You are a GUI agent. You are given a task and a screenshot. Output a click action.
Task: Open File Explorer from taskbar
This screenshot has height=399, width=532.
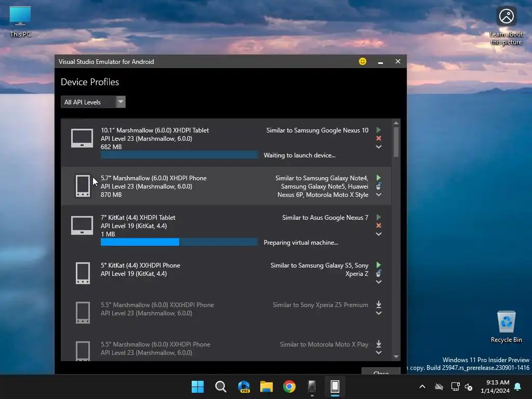pyautogui.click(x=267, y=387)
